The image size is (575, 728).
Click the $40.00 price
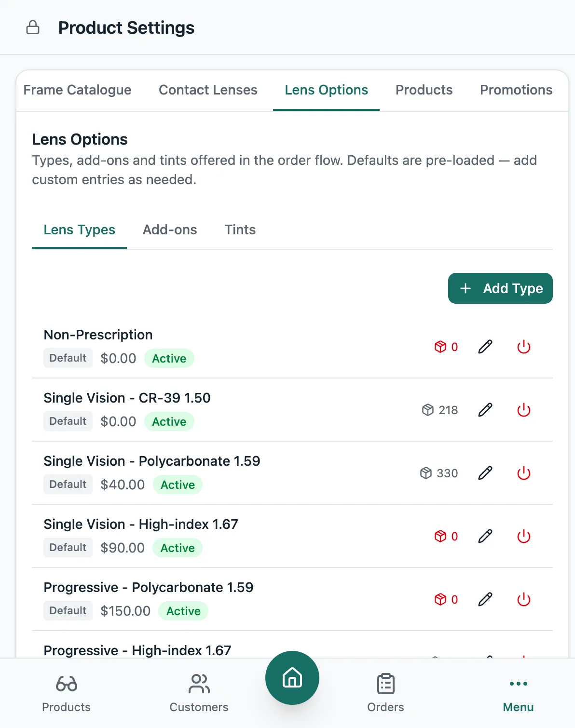123,485
